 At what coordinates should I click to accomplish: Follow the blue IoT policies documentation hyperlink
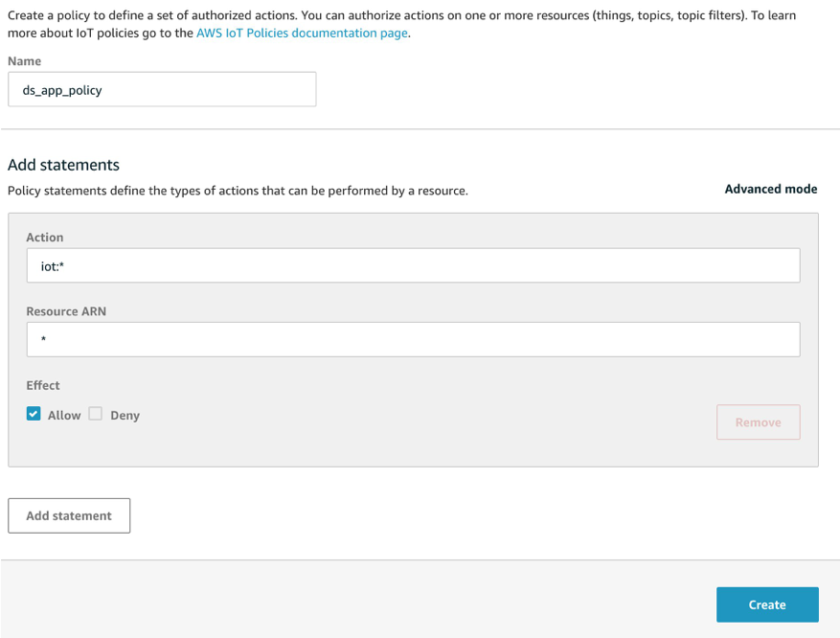click(301, 32)
